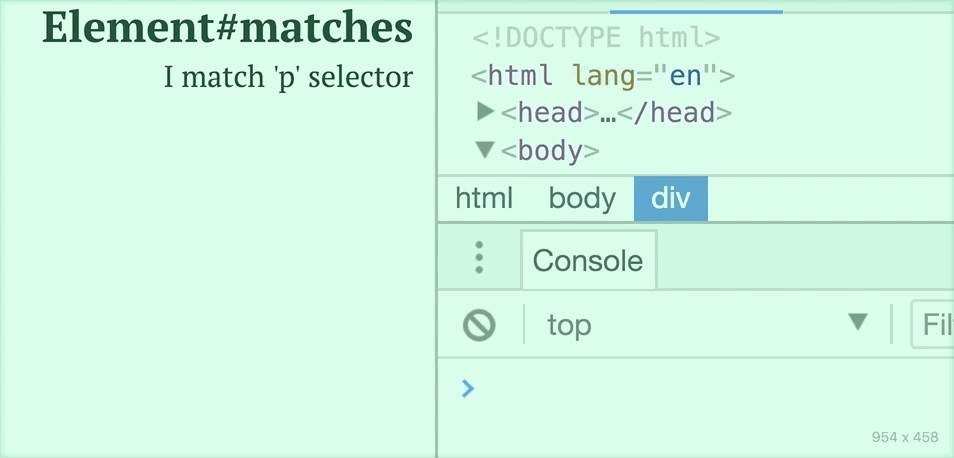
Task: Collapse the body element triangle
Action: [485, 150]
